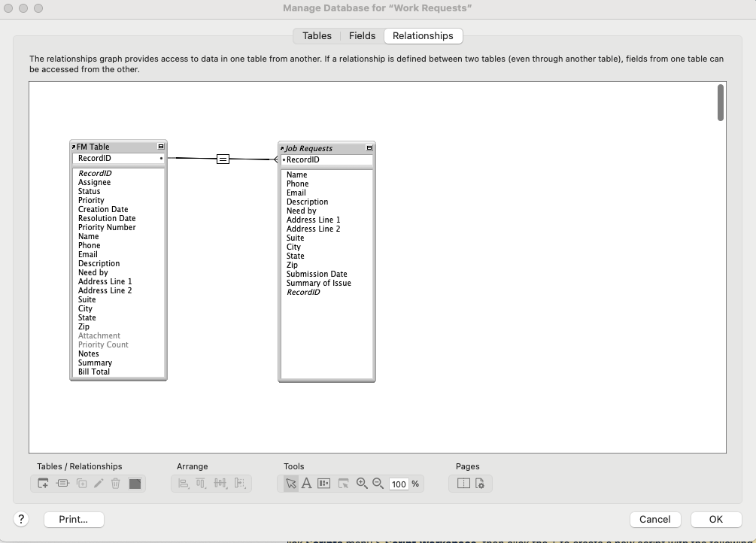The height and width of the screenshot is (543, 756).
Task: Select the zoom in magnifier tool
Action: coord(360,484)
